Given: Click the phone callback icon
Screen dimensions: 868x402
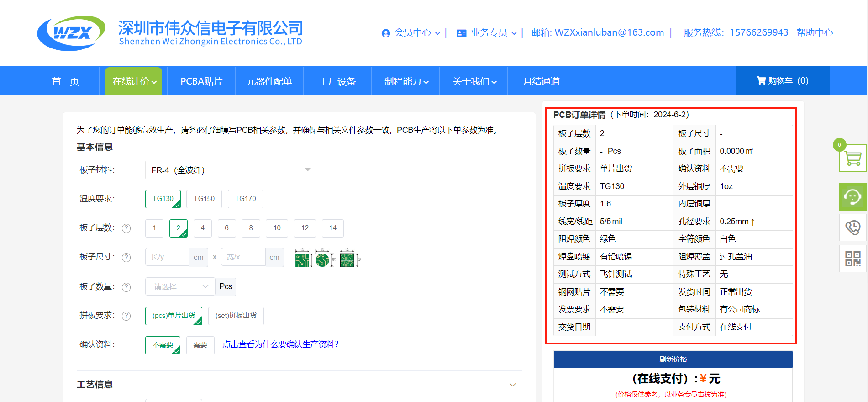Looking at the screenshot, I should pos(852,227).
